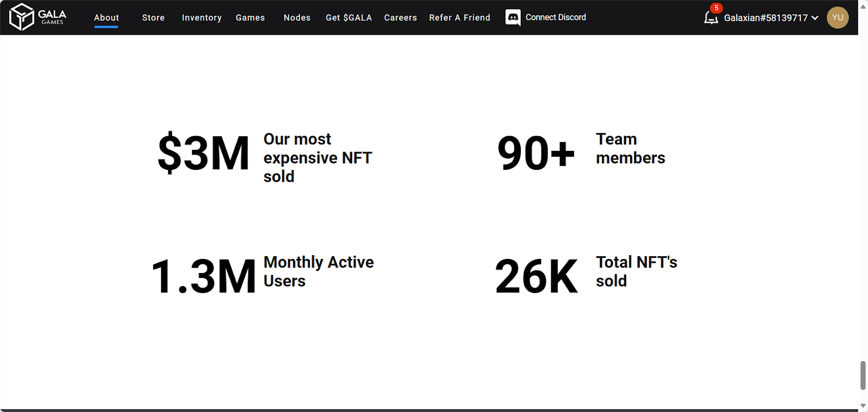
Task: Click the vertical scrollbar thumb
Action: coord(863,375)
